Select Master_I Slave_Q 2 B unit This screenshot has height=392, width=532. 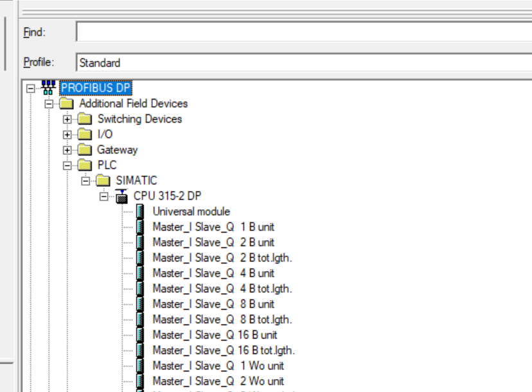click(x=213, y=242)
